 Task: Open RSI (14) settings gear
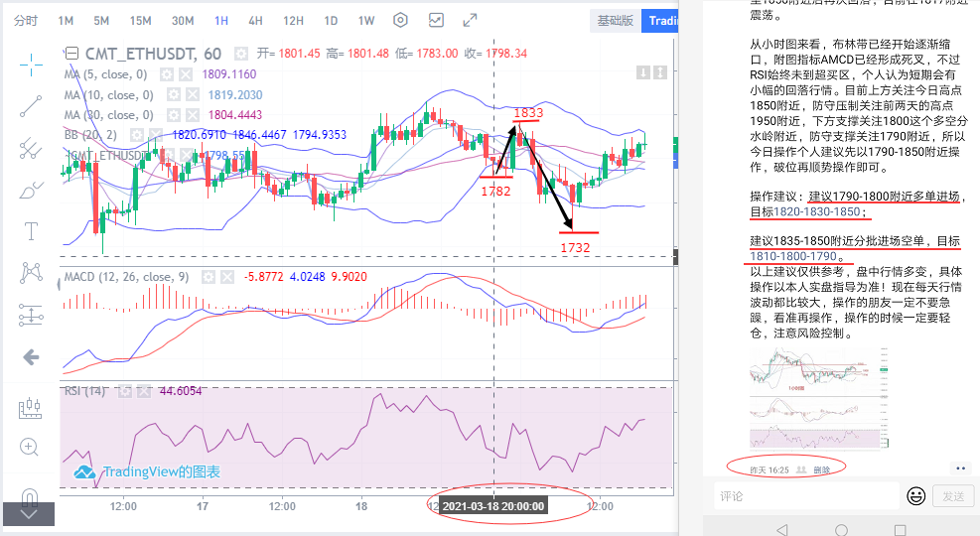point(124,391)
